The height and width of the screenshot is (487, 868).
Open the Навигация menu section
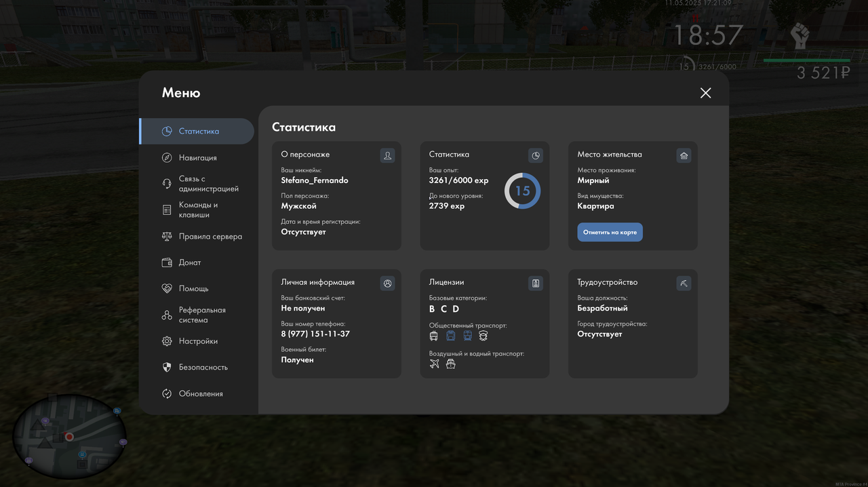click(197, 157)
